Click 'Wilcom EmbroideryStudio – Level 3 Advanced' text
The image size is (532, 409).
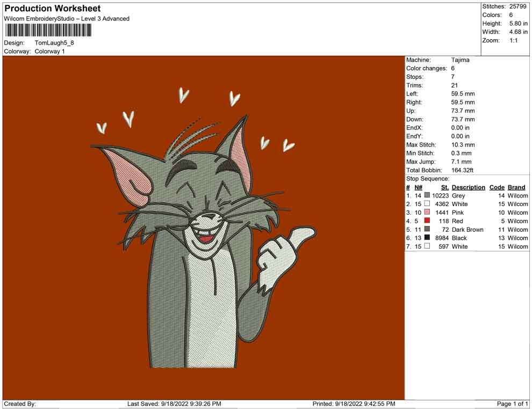click(67, 19)
